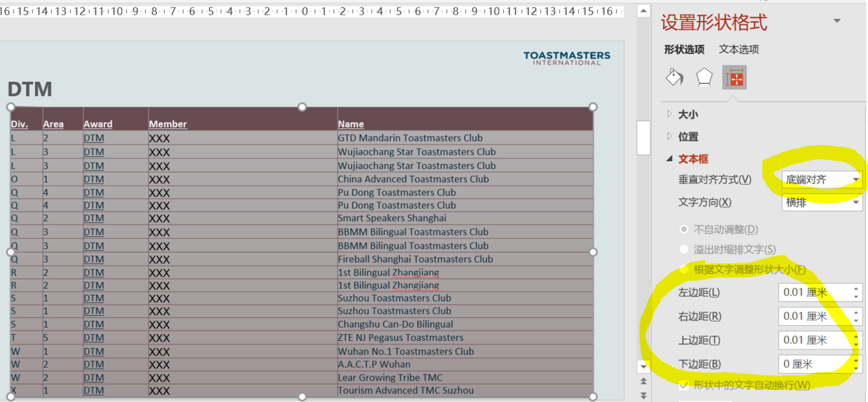
Task: Select the 根据文字调整形状大小 radio button
Action: tap(684, 269)
